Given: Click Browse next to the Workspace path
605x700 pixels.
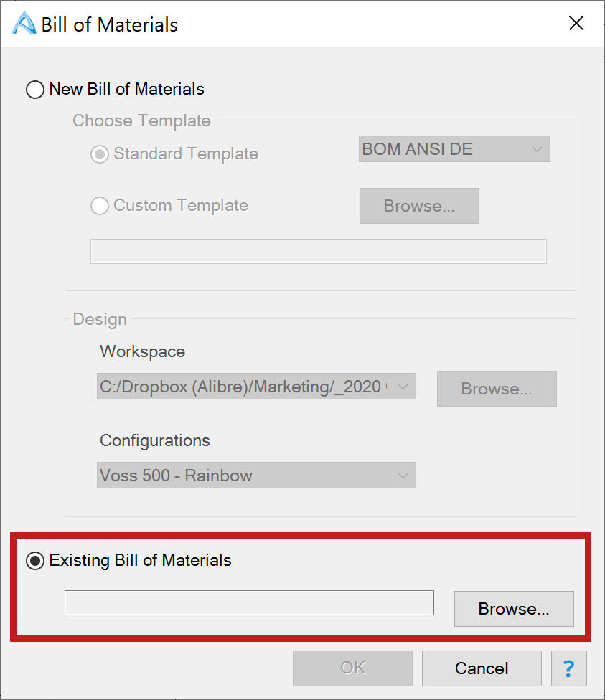Looking at the screenshot, I should tap(497, 389).
